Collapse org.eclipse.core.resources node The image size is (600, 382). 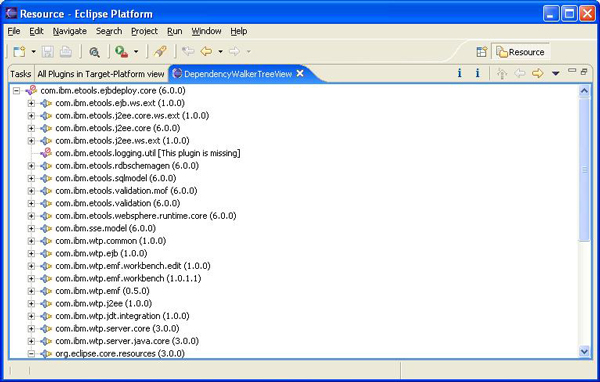pos(31,354)
